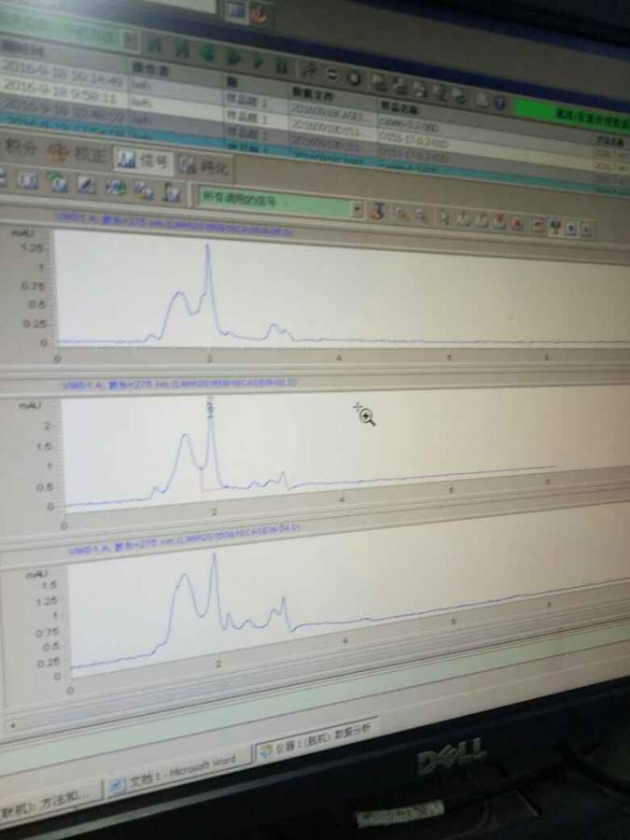Click the VWD1 A title of the middle chromatogram
630x840 pixels.
click(x=180, y=383)
